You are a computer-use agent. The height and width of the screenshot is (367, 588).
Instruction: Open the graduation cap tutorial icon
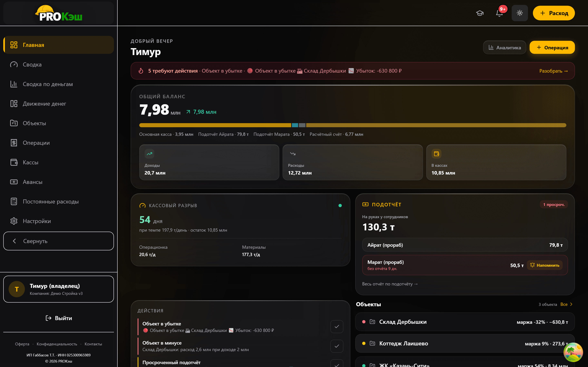[480, 13]
